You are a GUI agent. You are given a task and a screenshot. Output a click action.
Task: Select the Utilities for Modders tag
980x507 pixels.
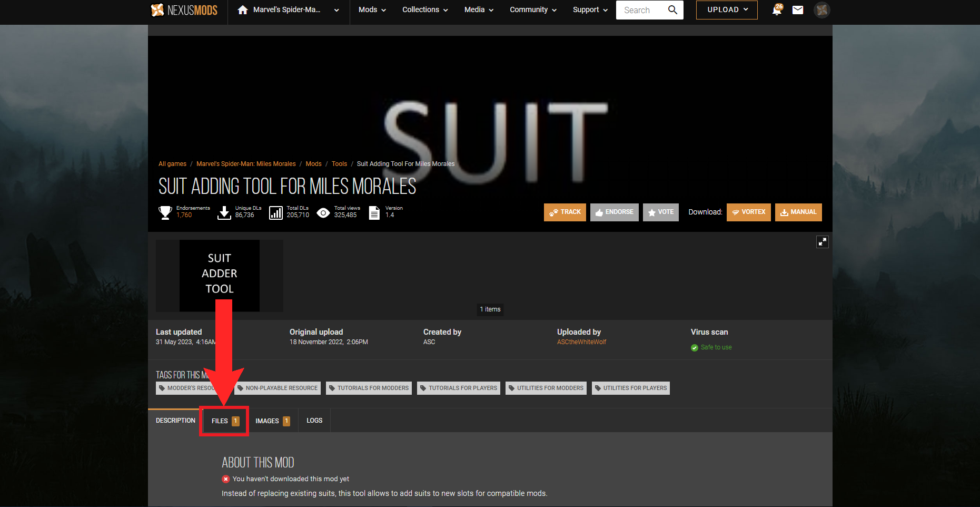point(546,388)
